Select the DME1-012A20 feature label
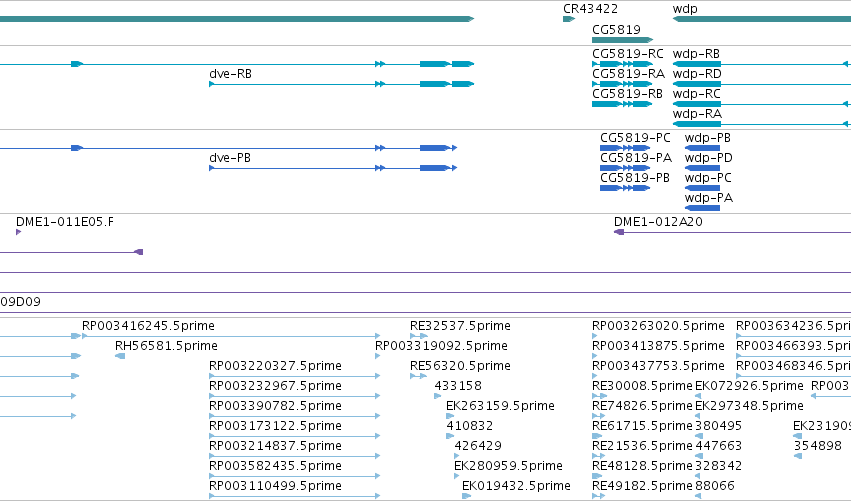The image size is (851, 501). pyautogui.click(x=658, y=221)
